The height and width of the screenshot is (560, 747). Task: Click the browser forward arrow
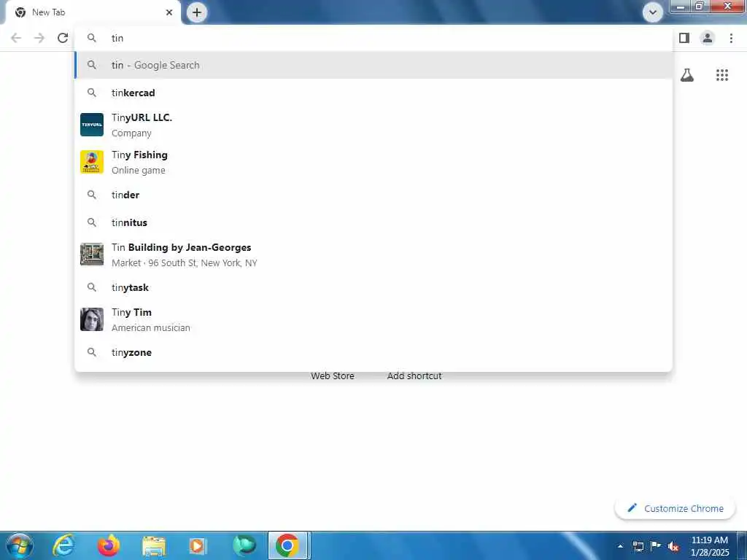(x=39, y=38)
